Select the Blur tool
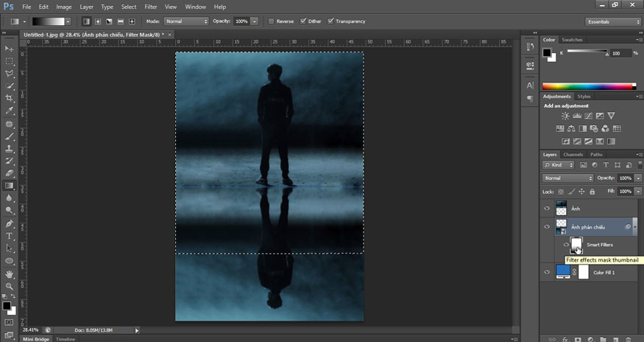644x342 pixels. [x=9, y=198]
